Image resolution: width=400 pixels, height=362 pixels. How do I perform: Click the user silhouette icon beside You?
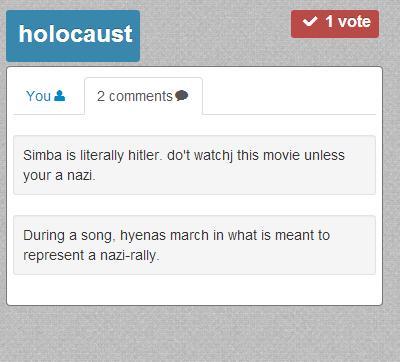point(60,96)
